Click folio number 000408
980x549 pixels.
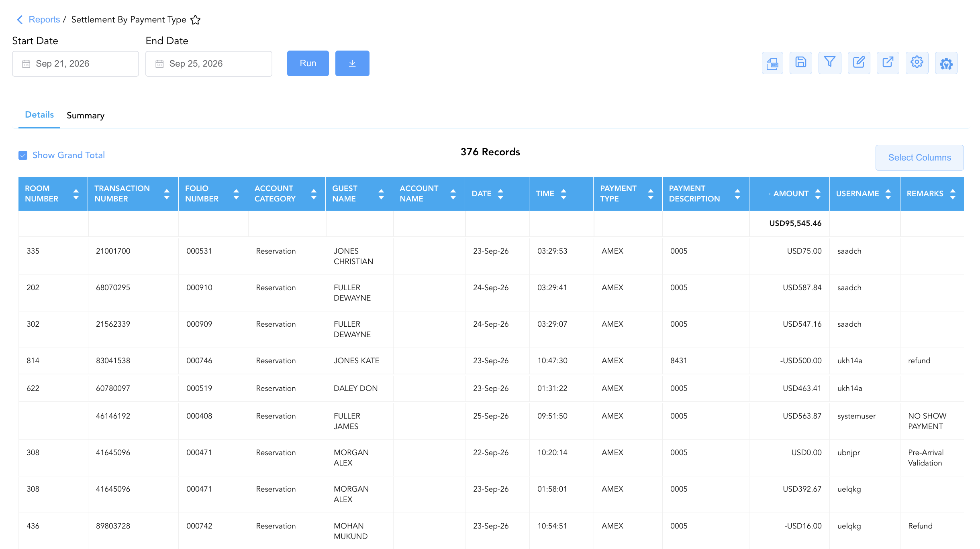click(x=199, y=416)
